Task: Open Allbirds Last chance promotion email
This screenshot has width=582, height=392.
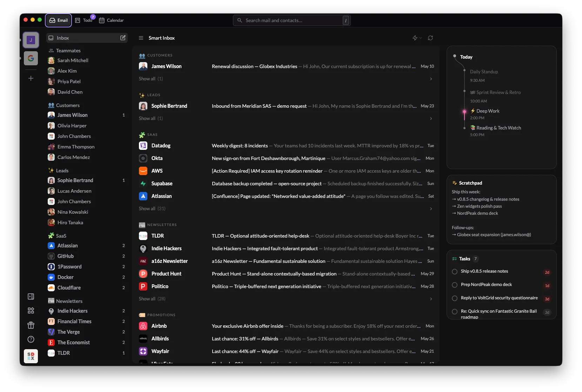Action: pyautogui.click(x=286, y=339)
